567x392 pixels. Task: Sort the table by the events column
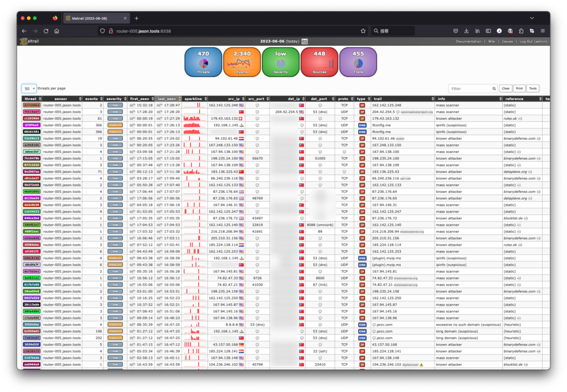pos(93,99)
